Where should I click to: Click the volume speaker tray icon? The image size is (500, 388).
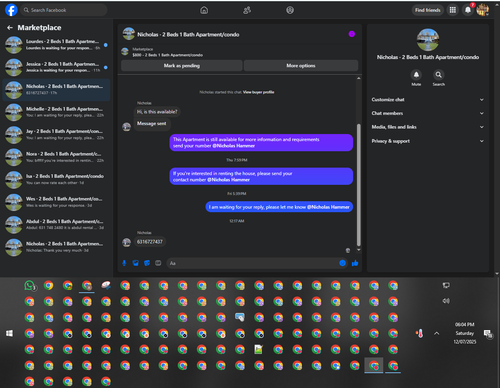click(446, 301)
